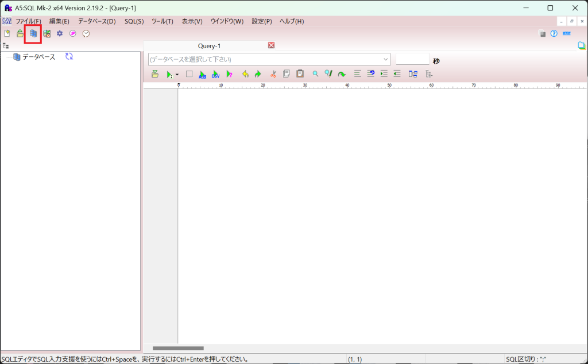588x364 pixels.
Task: Click the WWW link in the top right
Action: tap(566, 33)
